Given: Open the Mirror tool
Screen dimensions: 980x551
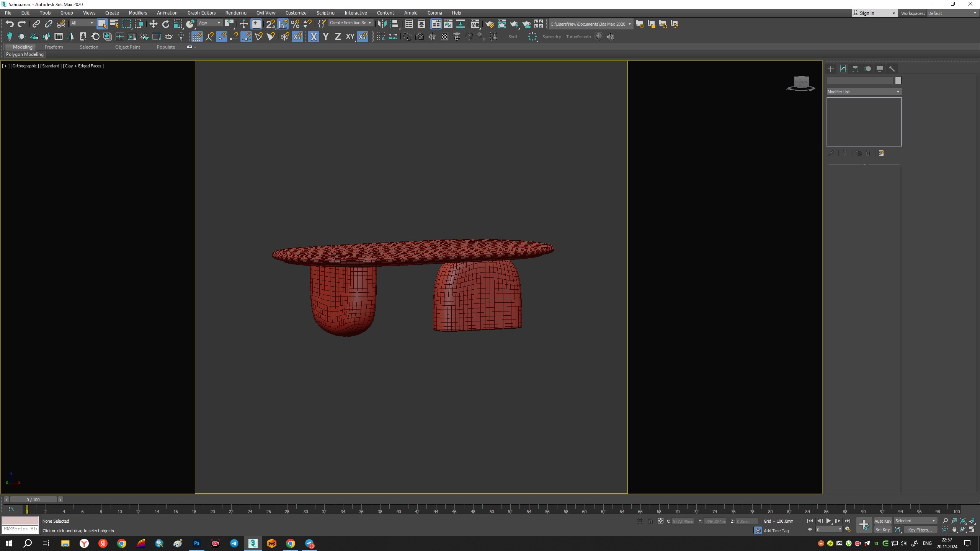Looking at the screenshot, I should click(x=382, y=24).
